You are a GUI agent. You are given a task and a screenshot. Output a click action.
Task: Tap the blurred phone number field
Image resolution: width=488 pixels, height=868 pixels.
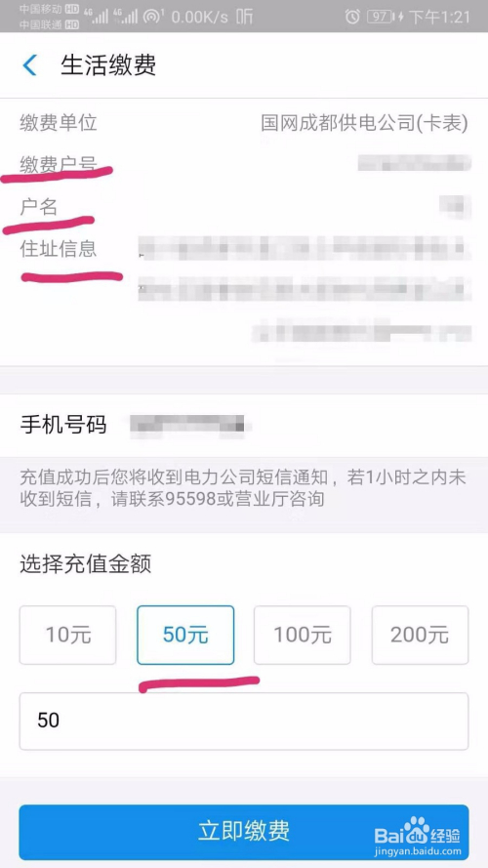click(190, 425)
